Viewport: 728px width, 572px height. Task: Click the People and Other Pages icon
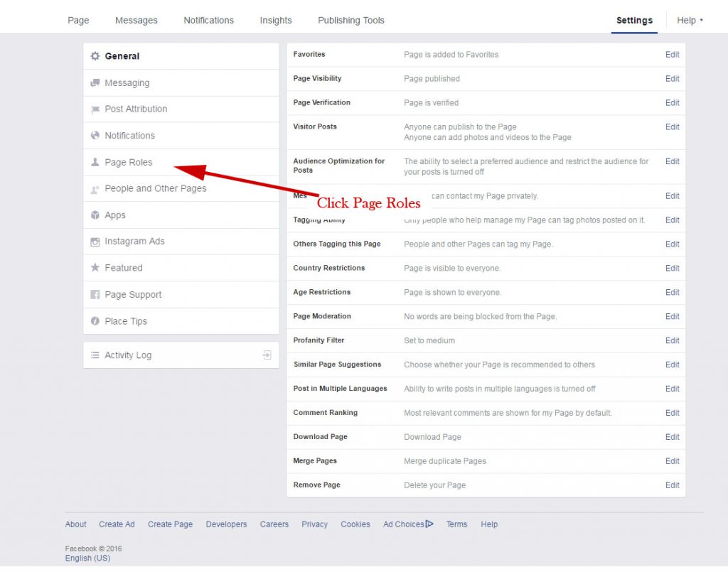95,189
